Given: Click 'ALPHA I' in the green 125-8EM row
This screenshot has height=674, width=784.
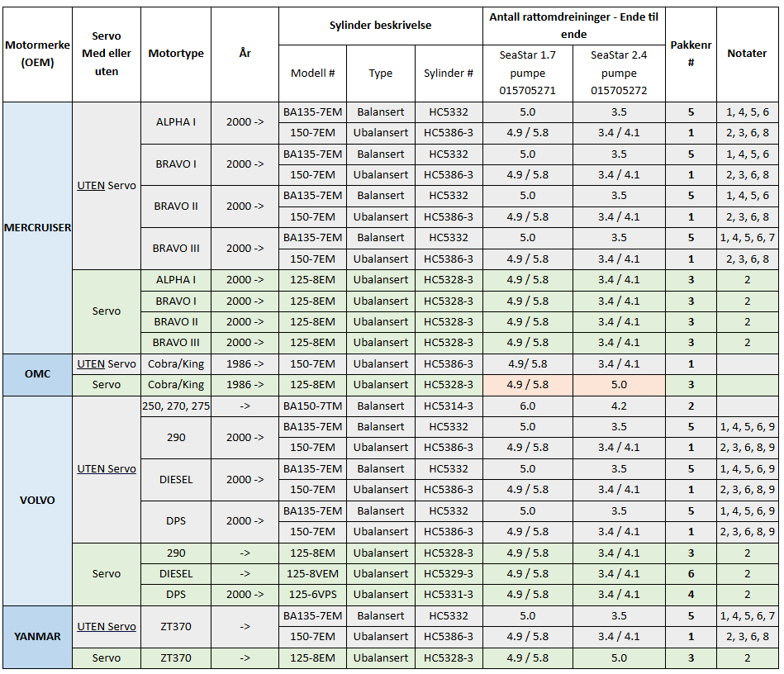Looking at the screenshot, I should [176, 280].
